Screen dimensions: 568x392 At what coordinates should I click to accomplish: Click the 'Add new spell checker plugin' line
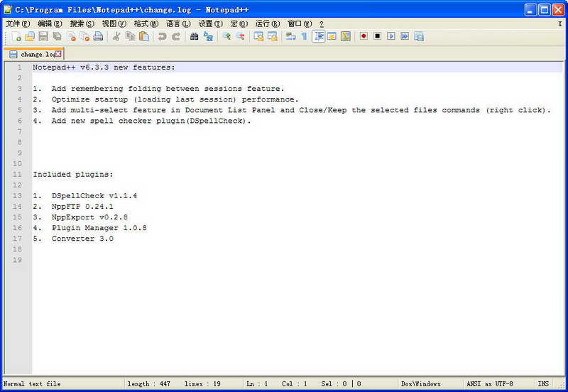(141, 121)
